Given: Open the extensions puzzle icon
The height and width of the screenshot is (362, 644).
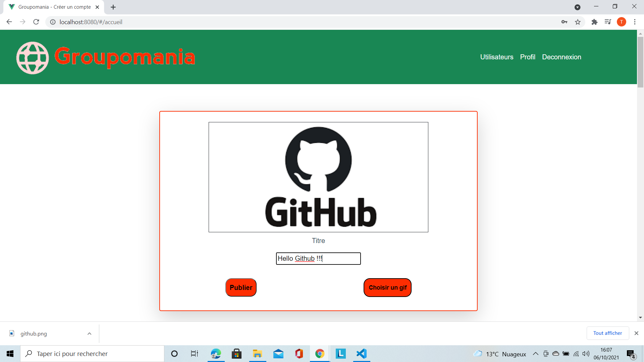Looking at the screenshot, I should point(595,22).
